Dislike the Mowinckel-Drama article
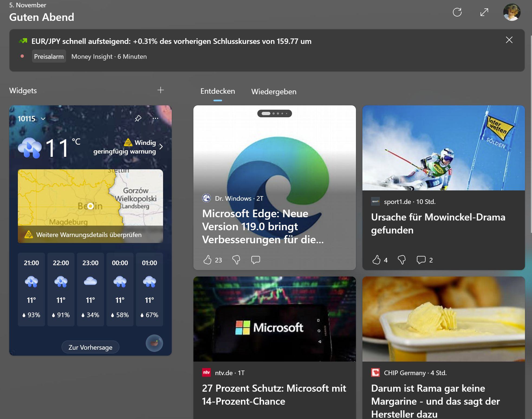The width and height of the screenshot is (532, 419). point(401,260)
